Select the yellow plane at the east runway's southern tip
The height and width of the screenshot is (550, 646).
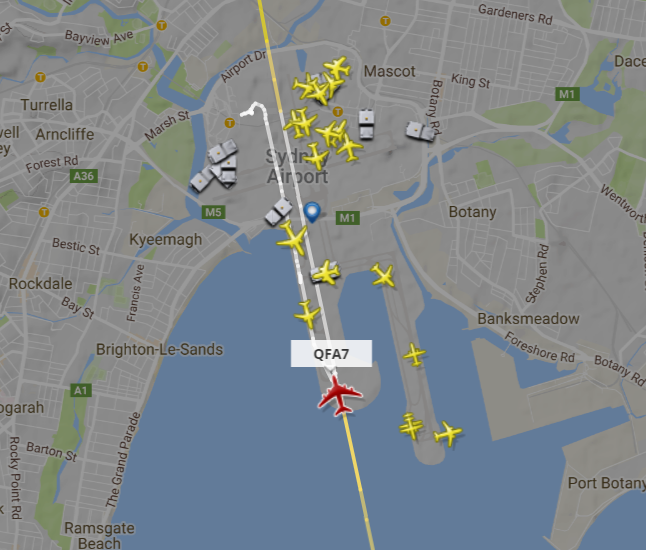(x=448, y=433)
